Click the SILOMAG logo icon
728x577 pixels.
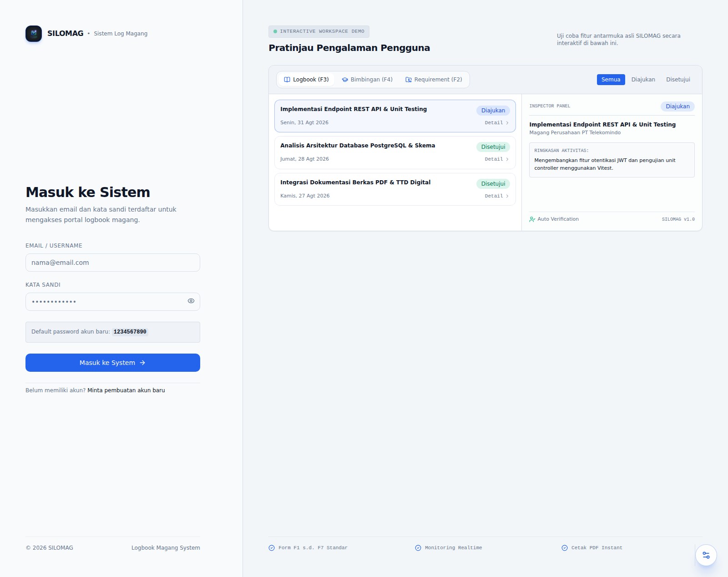(x=34, y=34)
